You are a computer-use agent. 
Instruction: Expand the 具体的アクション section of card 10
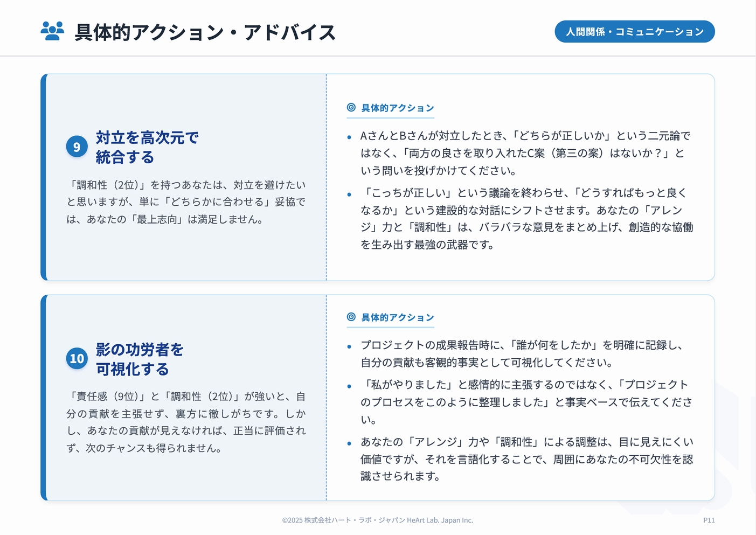coord(397,317)
